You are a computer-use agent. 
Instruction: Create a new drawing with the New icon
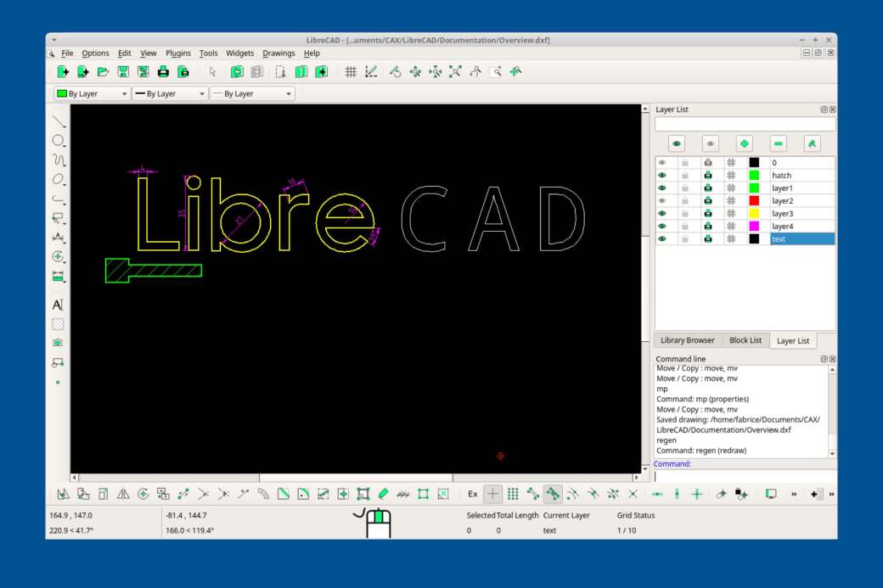click(x=63, y=72)
